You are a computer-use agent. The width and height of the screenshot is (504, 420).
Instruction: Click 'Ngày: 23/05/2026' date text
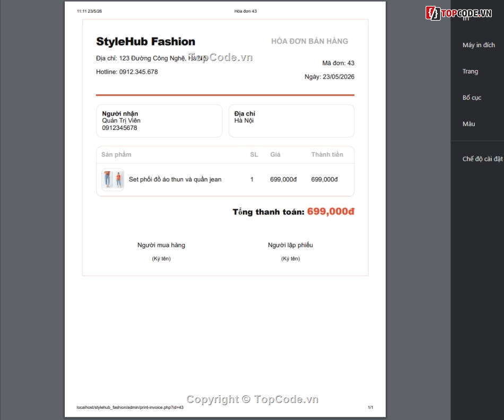coord(329,77)
